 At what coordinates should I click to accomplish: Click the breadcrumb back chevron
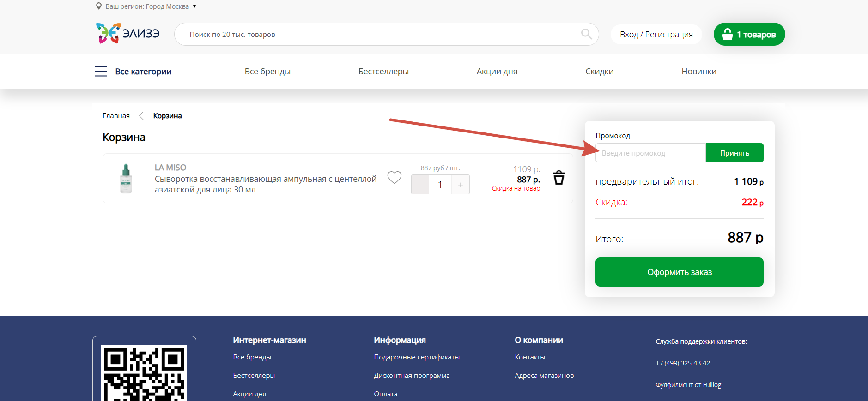(x=141, y=115)
